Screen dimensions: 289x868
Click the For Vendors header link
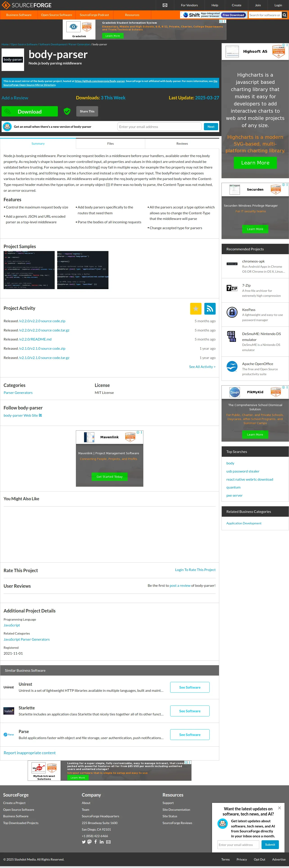(190, 5)
